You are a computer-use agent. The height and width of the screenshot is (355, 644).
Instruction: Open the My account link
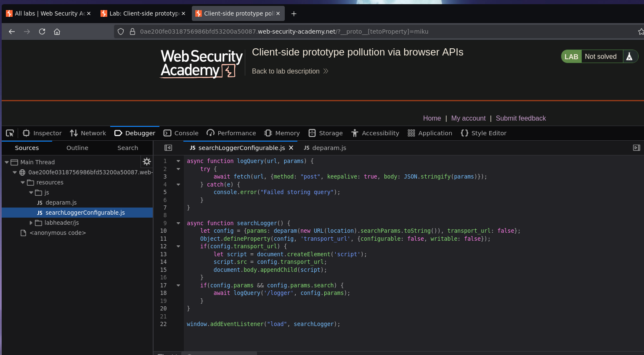click(x=468, y=118)
